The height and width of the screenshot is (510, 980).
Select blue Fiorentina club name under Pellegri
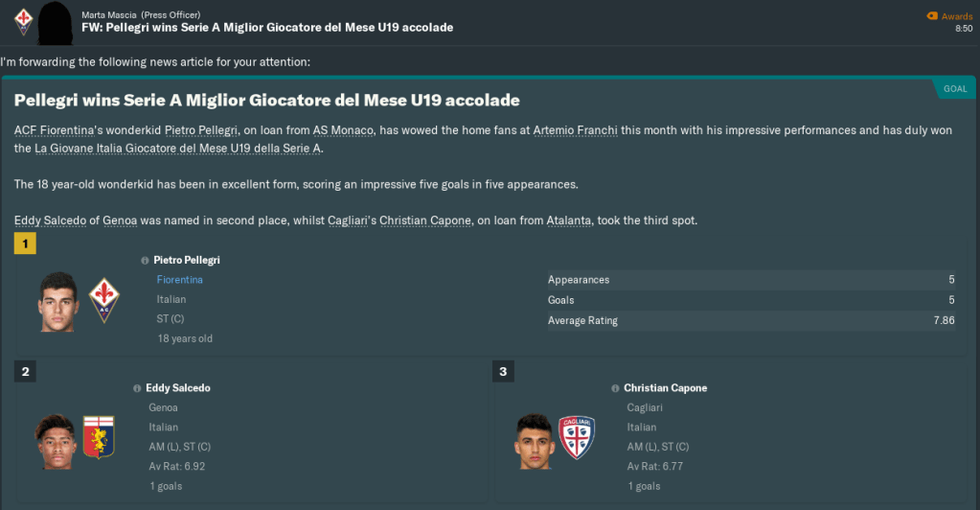(179, 280)
